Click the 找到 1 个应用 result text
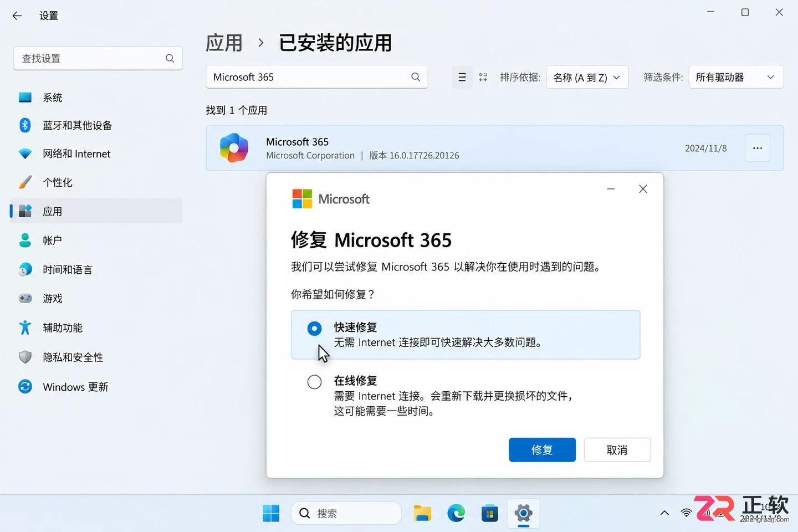 pos(237,110)
